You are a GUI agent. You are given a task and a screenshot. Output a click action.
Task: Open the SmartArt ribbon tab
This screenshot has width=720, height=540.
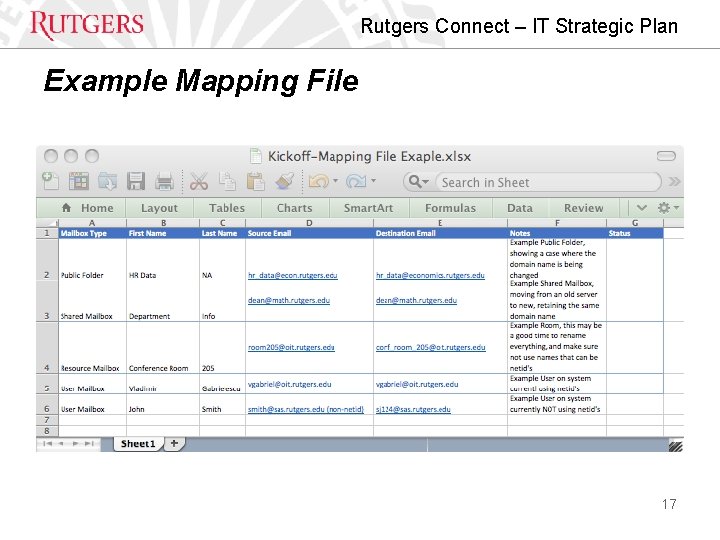click(368, 208)
